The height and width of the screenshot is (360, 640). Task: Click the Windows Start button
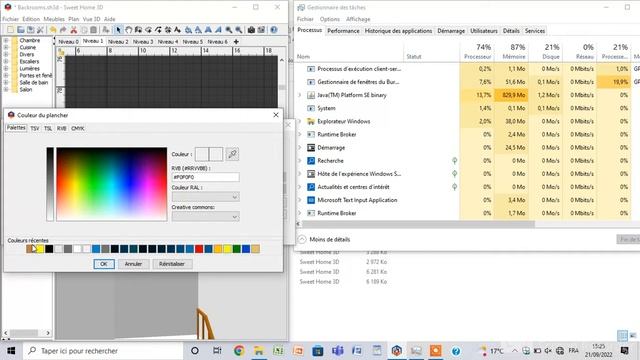11,351
